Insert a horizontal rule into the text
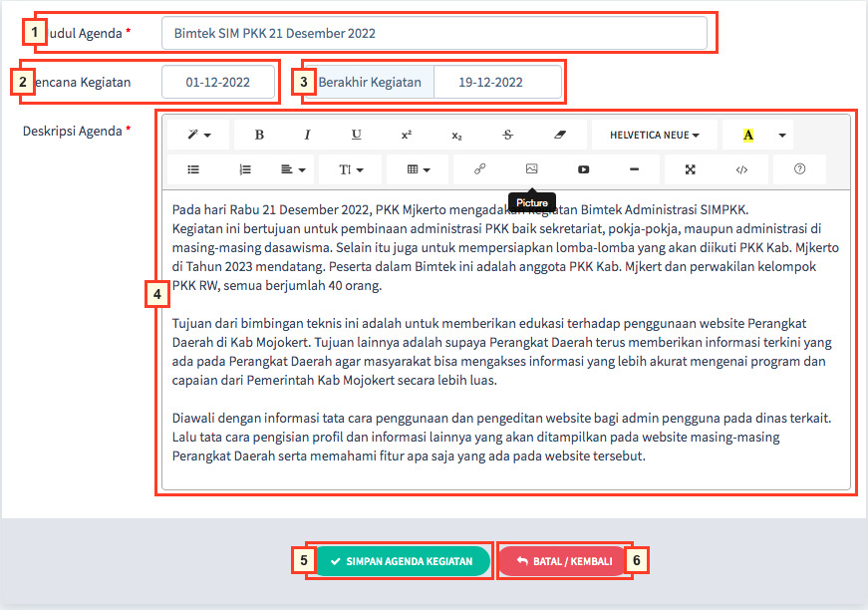The height and width of the screenshot is (610, 868). coord(634,169)
